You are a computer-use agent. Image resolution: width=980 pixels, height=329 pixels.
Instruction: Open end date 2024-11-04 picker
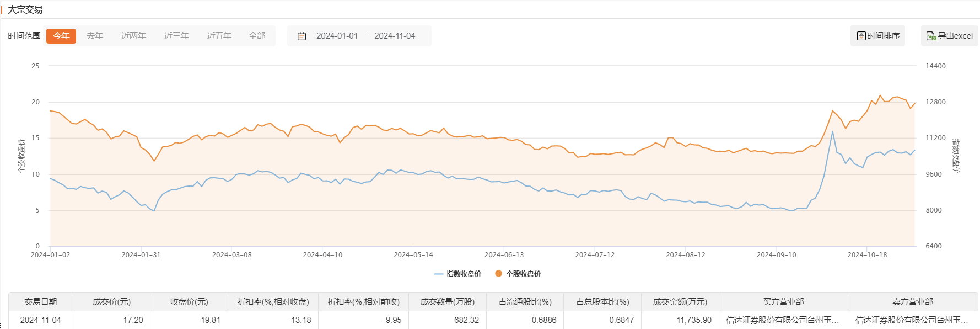(x=395, y=36)
